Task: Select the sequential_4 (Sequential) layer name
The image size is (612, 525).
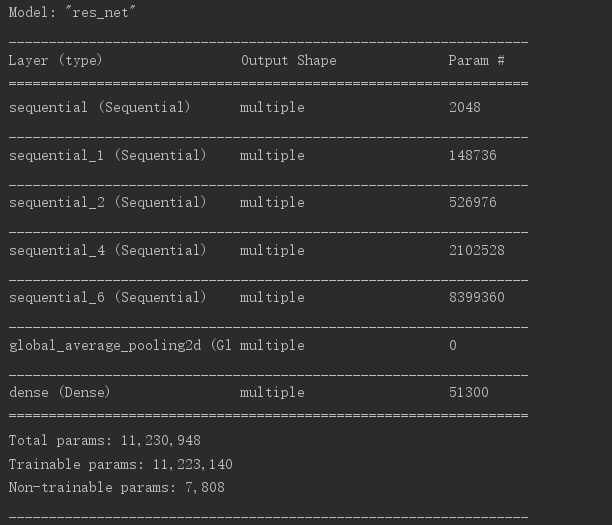Action: 107,250
